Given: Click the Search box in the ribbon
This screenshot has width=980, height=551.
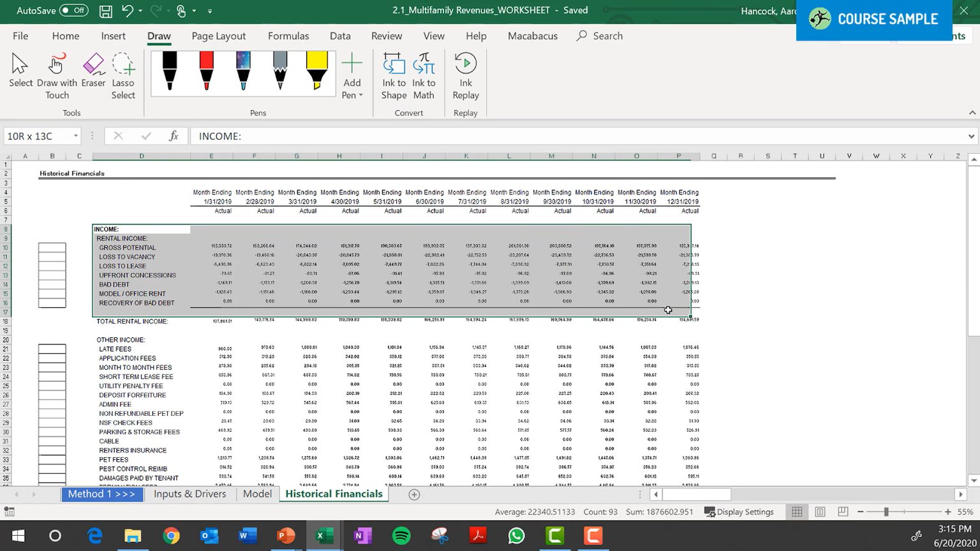Looking at the screenshot, I should (x=600, y=36).
